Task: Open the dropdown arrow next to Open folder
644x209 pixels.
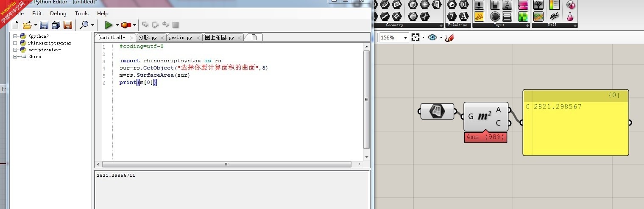Action: click(x=36, y=25)
